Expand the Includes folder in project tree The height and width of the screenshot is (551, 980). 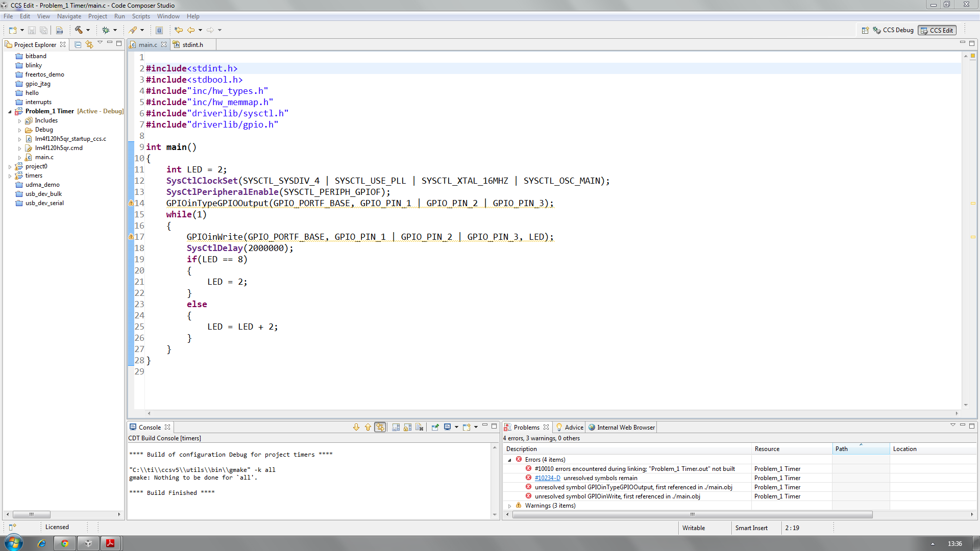point(20,121)
